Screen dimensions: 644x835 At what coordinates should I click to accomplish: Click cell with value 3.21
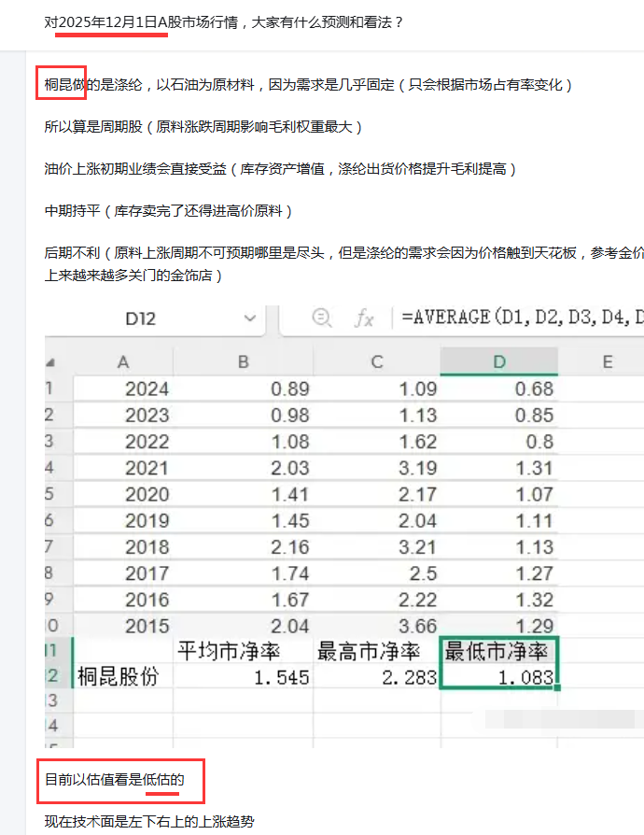tap(377, 547)
